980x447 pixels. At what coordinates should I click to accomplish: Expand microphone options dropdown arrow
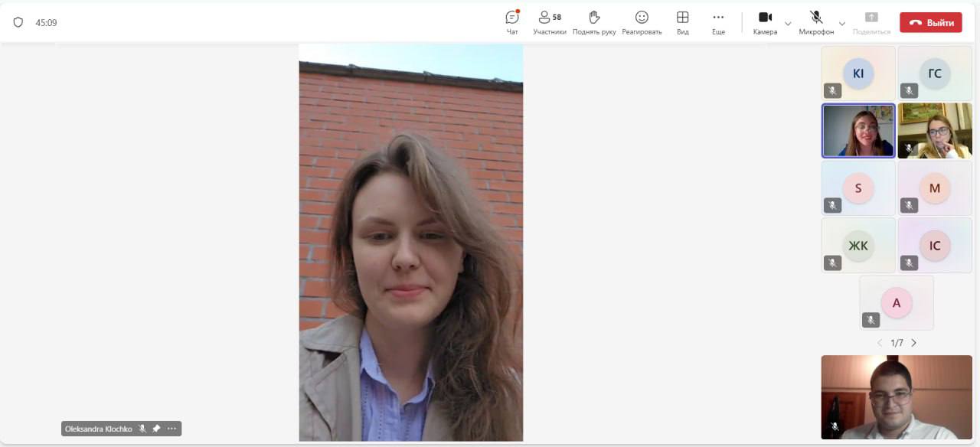[x=842, y=24]
